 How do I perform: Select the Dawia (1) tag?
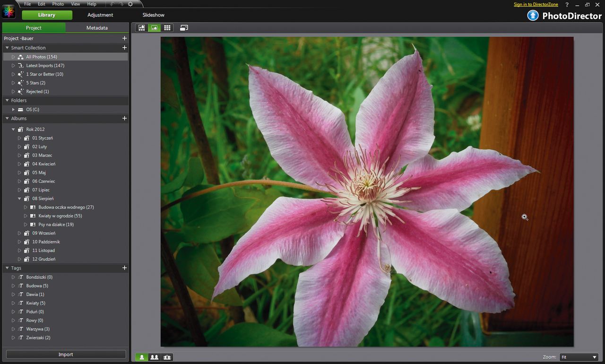pos(35,294)
